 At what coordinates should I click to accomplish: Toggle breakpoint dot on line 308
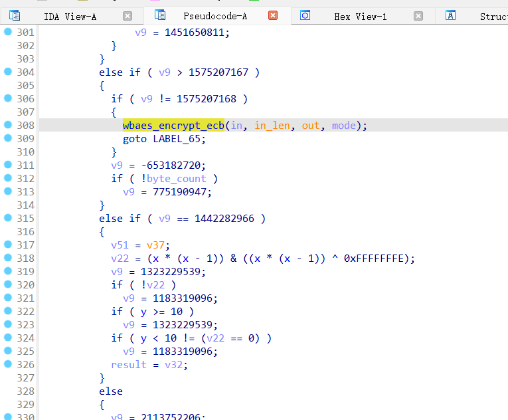(8, 125)
